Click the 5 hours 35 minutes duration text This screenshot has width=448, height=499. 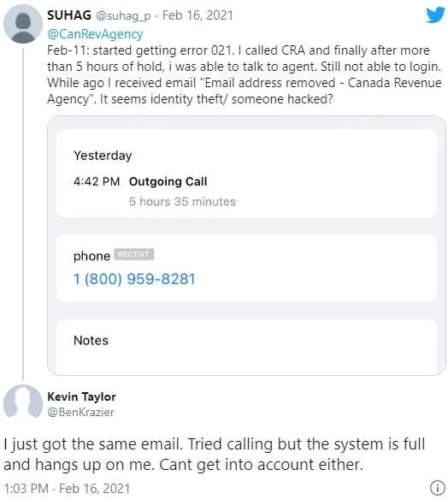click(182, 202)
